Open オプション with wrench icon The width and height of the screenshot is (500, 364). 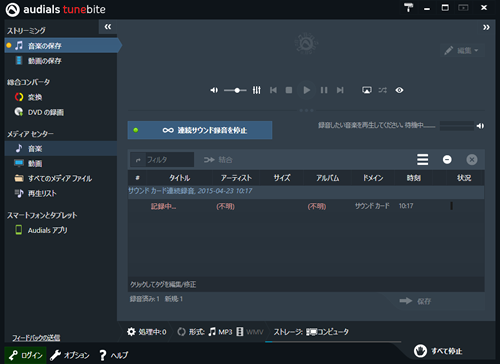pos(70,355)
